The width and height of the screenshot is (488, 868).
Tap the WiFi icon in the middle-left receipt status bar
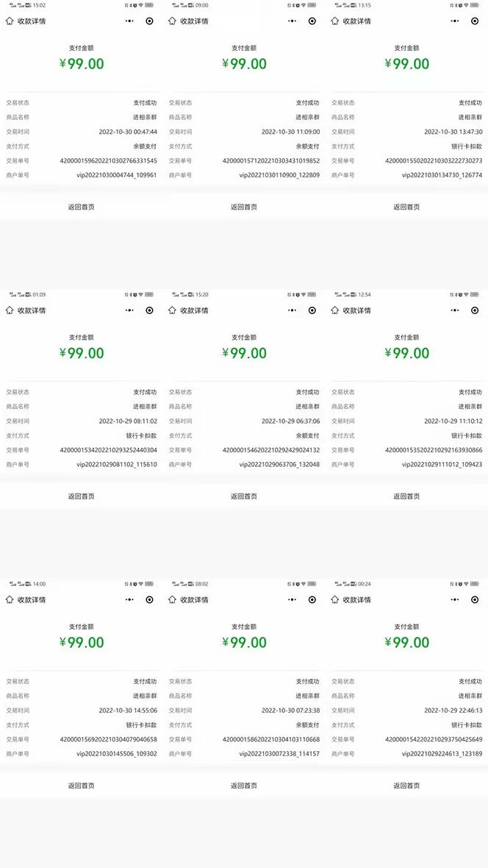point(141,294)
